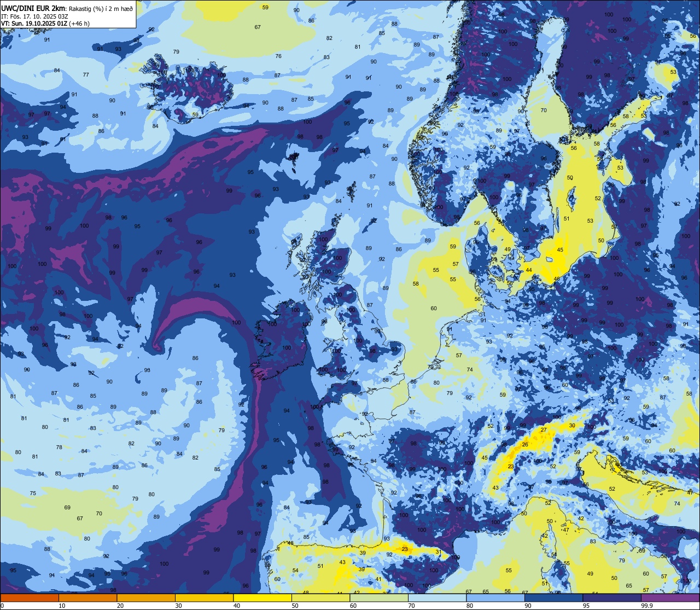Click the 10–20 % orange legend segment
This screenshot has width=700, height=610.
coord(87,597)
